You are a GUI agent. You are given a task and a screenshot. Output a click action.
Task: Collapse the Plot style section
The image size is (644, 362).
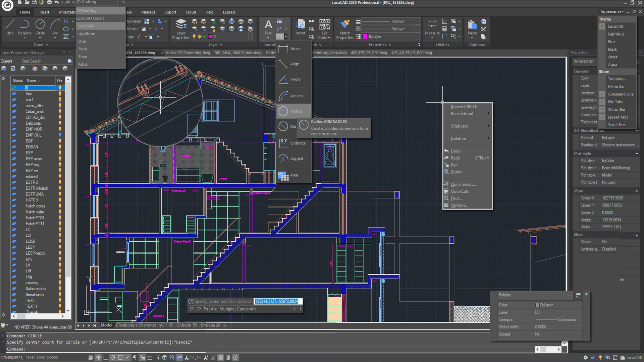[x=636, y=154]
